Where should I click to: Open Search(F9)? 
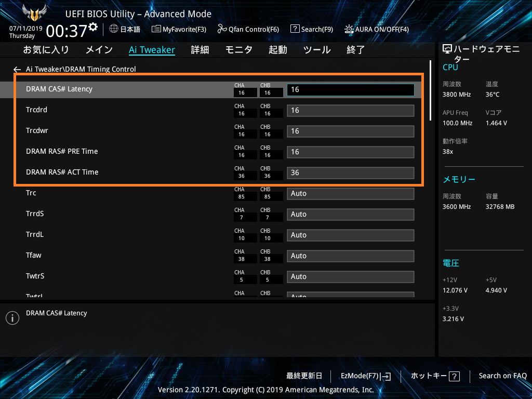point(317,29)
